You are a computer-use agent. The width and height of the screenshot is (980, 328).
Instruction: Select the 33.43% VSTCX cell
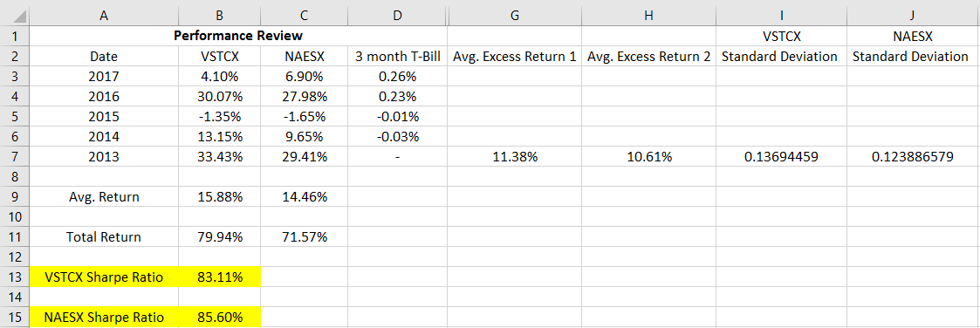[219, 157]
